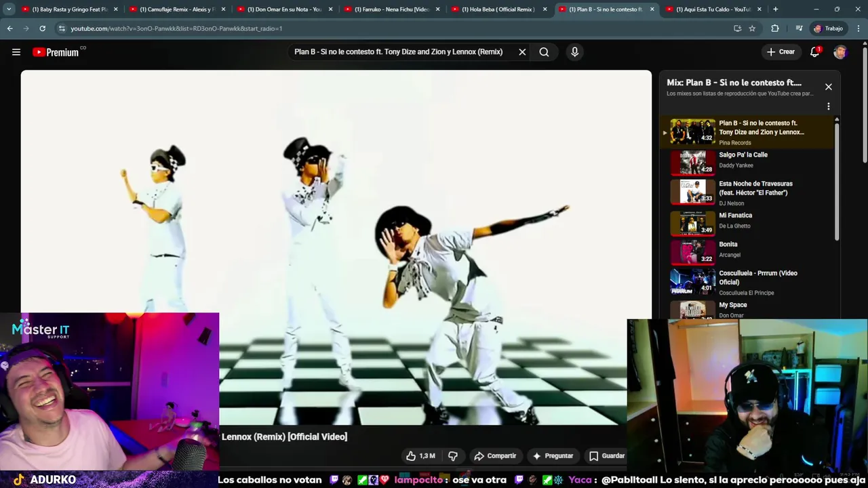Open a new browser tab

(775, 9)
